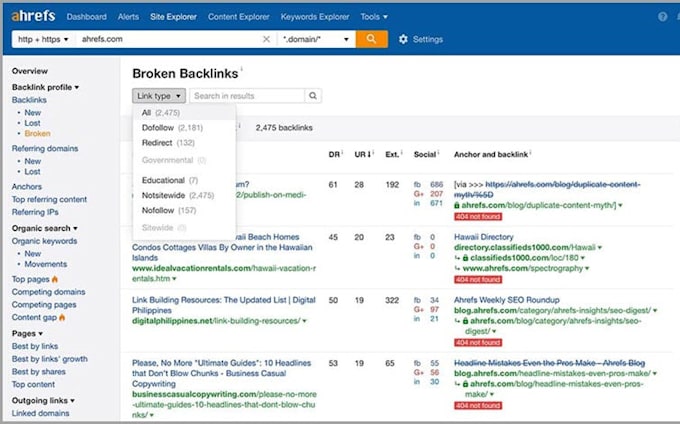Open Overview in sidebar
Image resolution: width=680 pixels, height=424 pixels.
29,71
